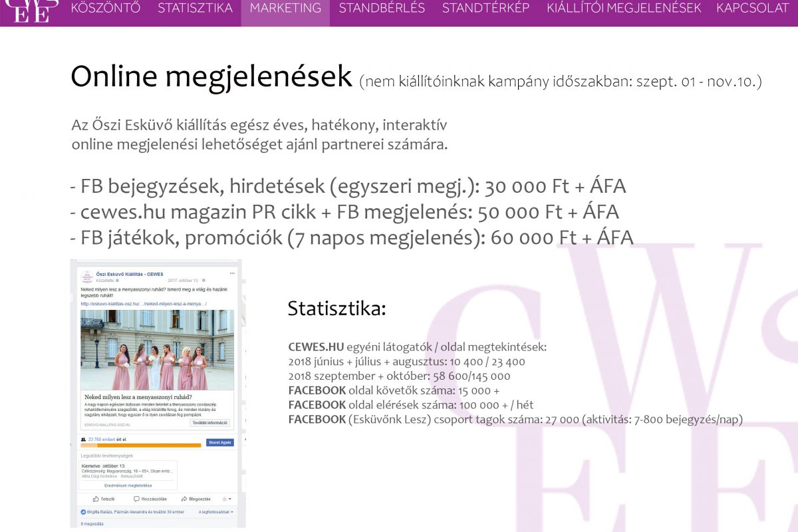This screenshot has height=532, width=798.
Task: Like the post with Tetszik
Action: [104, 499]
